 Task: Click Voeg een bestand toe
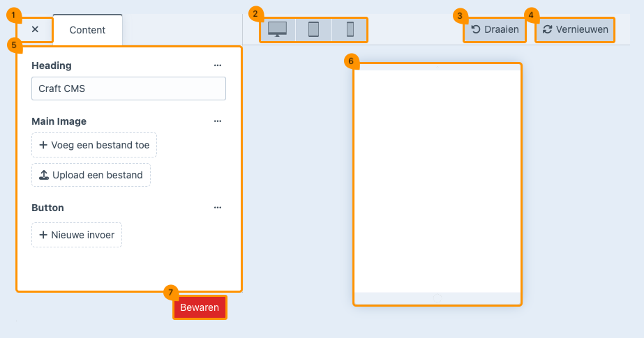94,145
